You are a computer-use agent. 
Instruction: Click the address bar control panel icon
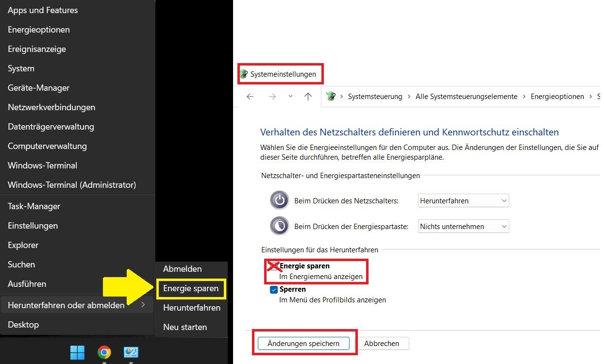pyautogui.click(x=331, y=96)
